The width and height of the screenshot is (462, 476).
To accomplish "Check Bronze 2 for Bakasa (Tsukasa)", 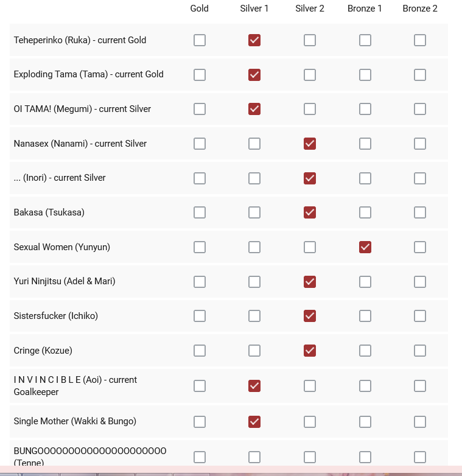I will click(x=420, y=212).
